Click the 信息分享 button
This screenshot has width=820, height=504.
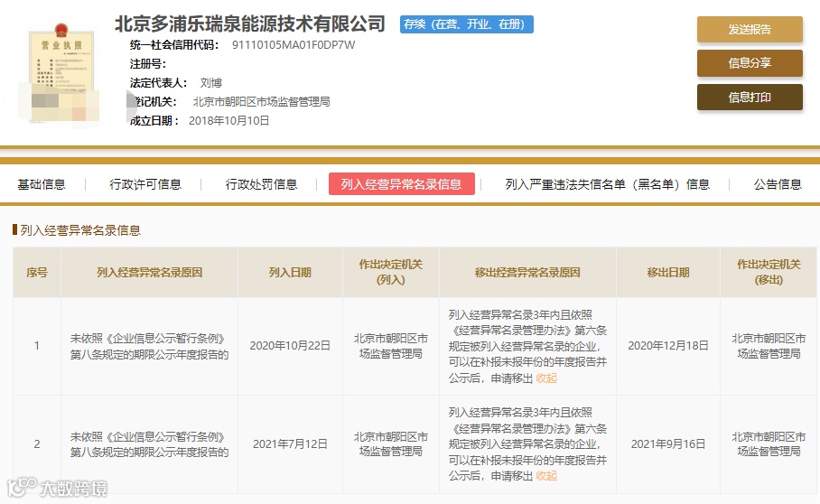click(x=750, y=63)
